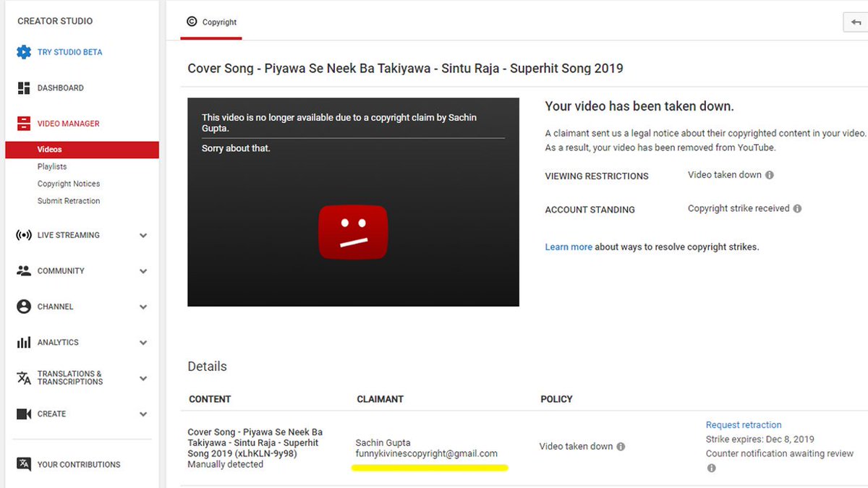Click the Community people icon
The height and width of the screenshot is (488, 868).
24,271
